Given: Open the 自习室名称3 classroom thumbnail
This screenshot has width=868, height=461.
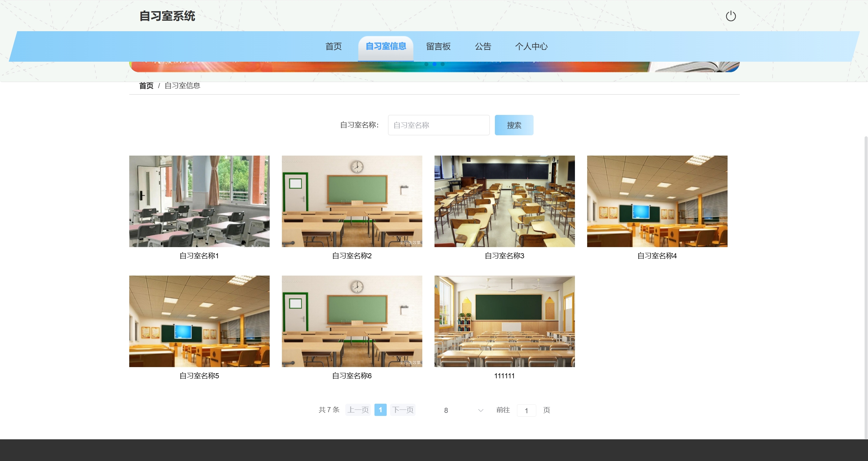Looking at the screenshot, I should (504, 201).
